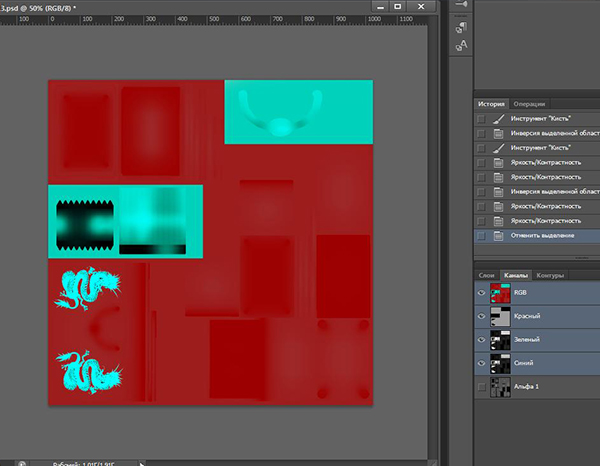This screenshot has height=466, width=600.
Task: Click the first Инструмент "Кисть" history state
Action: point(544,119)
